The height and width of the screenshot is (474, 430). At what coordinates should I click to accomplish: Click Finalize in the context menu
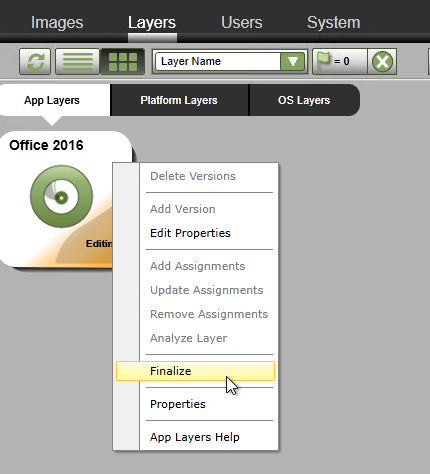tap(195, 371)
